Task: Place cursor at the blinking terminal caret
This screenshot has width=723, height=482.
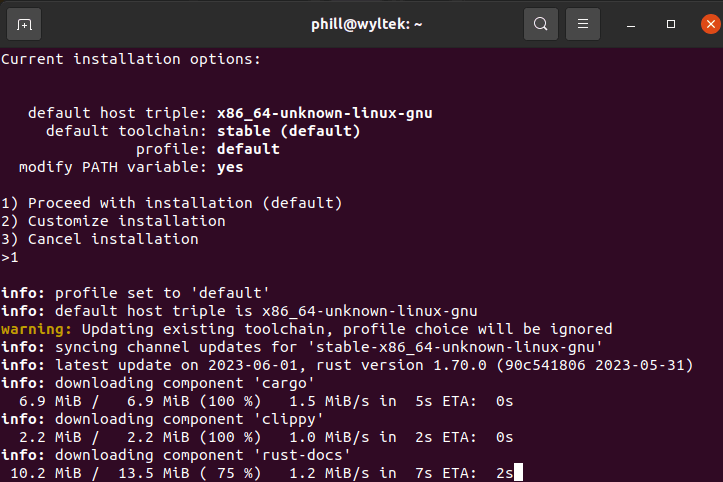Action: [x=517, y=473]
